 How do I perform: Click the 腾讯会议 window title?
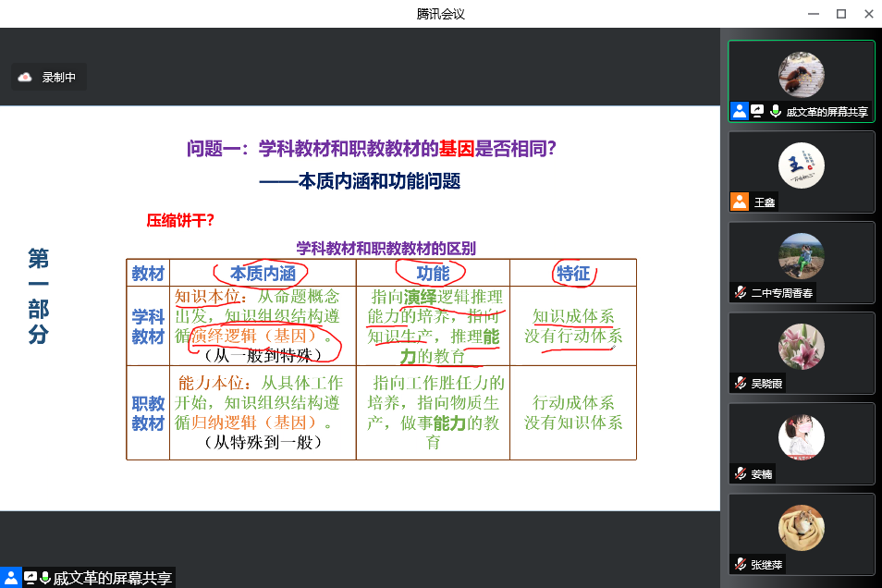(440, 14)
